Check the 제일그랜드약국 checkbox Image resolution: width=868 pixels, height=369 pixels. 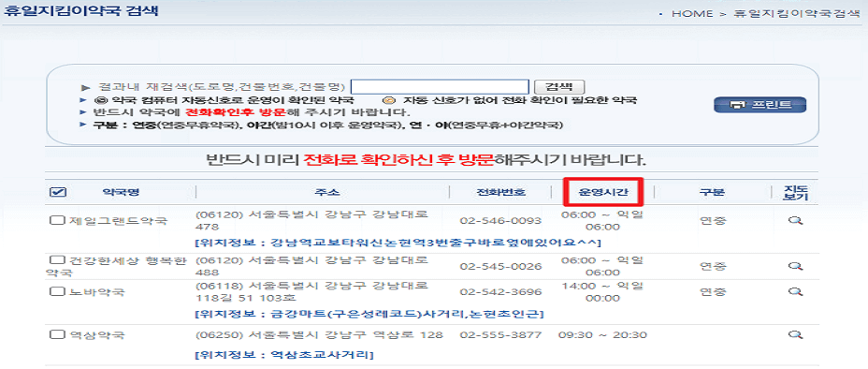(58, 220)
